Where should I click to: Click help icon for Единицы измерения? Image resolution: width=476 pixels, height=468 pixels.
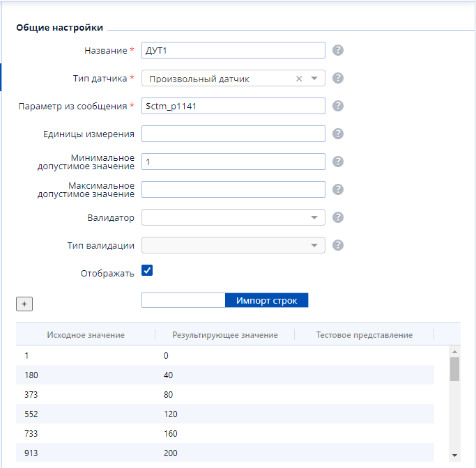pos(338,134)
